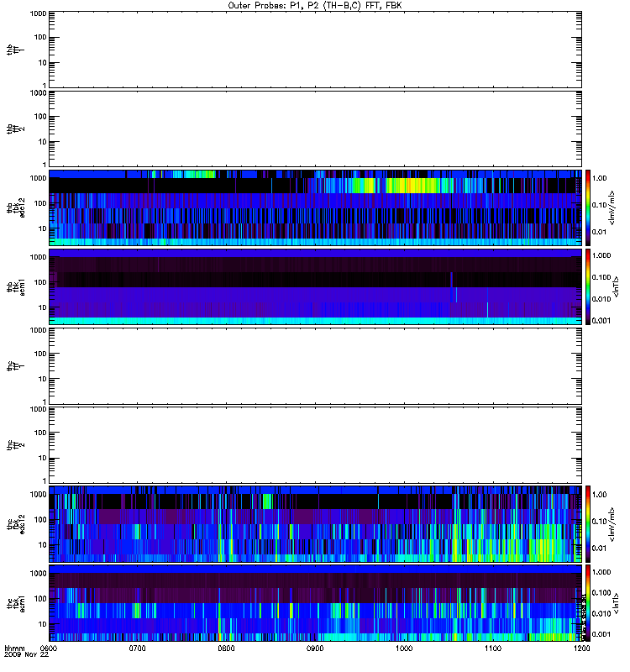
Task: Click inside the thb fbk scm1 spectrogram
Action: [316, 287]
